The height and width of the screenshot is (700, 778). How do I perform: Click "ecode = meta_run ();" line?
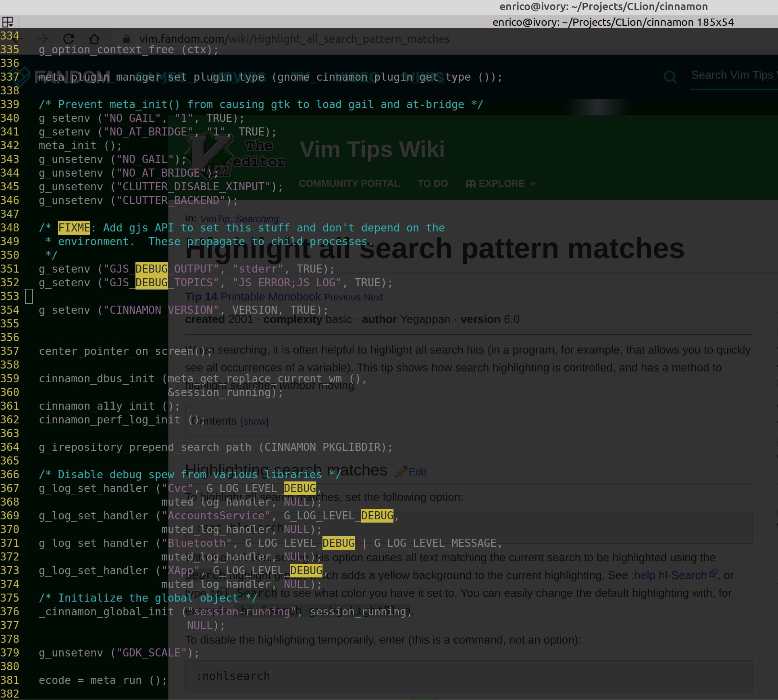point(103,680)
